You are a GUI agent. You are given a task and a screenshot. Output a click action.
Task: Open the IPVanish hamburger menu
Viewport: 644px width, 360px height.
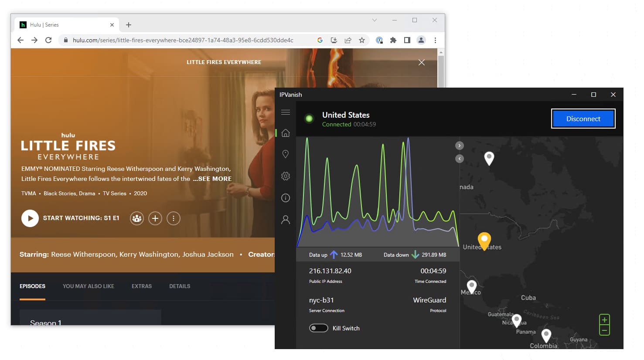tap(286, 112)
